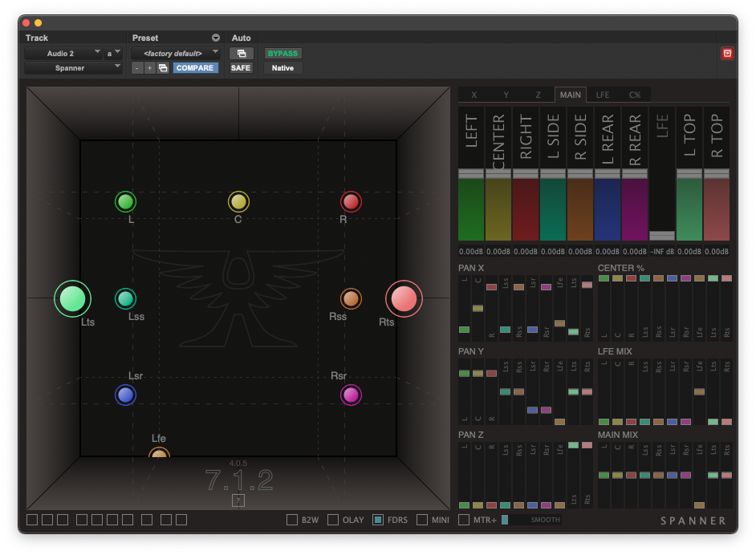Disable the FDRS checkbox

click(378, 520)
